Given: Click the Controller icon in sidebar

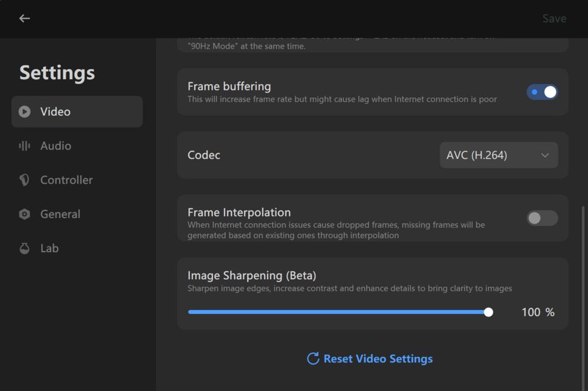Looking at the screenshot, I should [x=25, y=180].
